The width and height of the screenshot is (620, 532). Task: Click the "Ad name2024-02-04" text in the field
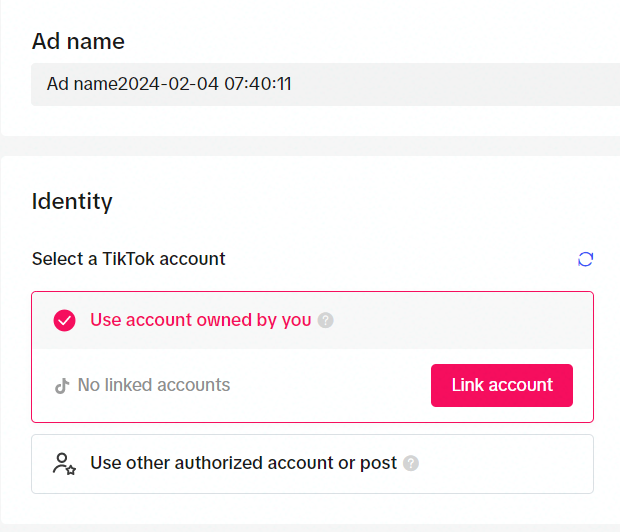(x=132, y=84)
